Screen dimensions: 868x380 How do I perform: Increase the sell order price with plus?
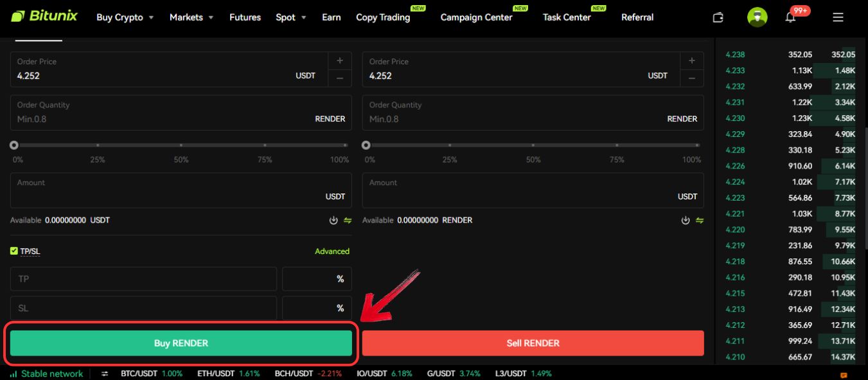[692, 60]
